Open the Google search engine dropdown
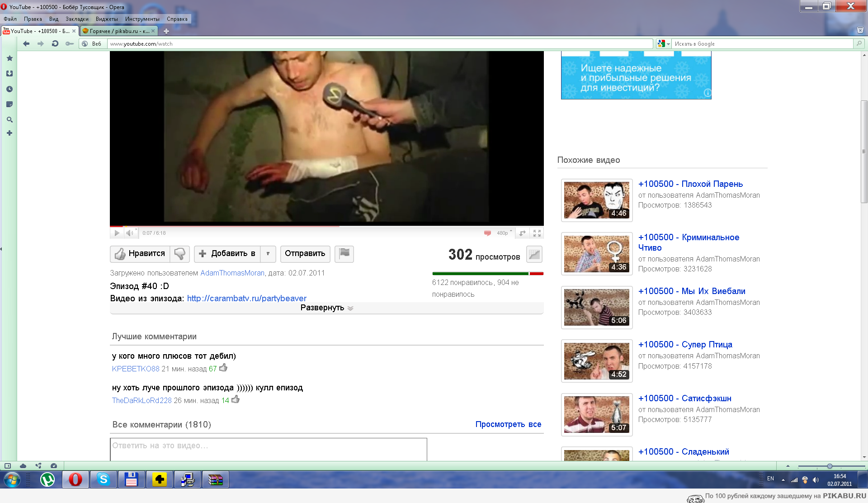 click(664, 43)
